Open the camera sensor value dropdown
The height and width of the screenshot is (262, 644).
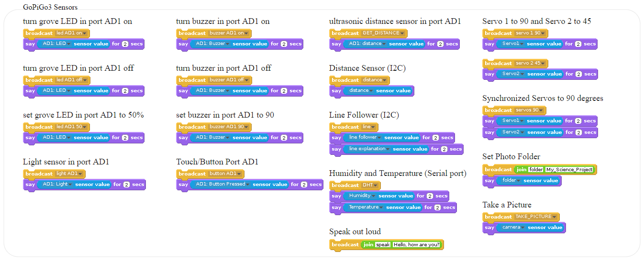coord(512,227)
